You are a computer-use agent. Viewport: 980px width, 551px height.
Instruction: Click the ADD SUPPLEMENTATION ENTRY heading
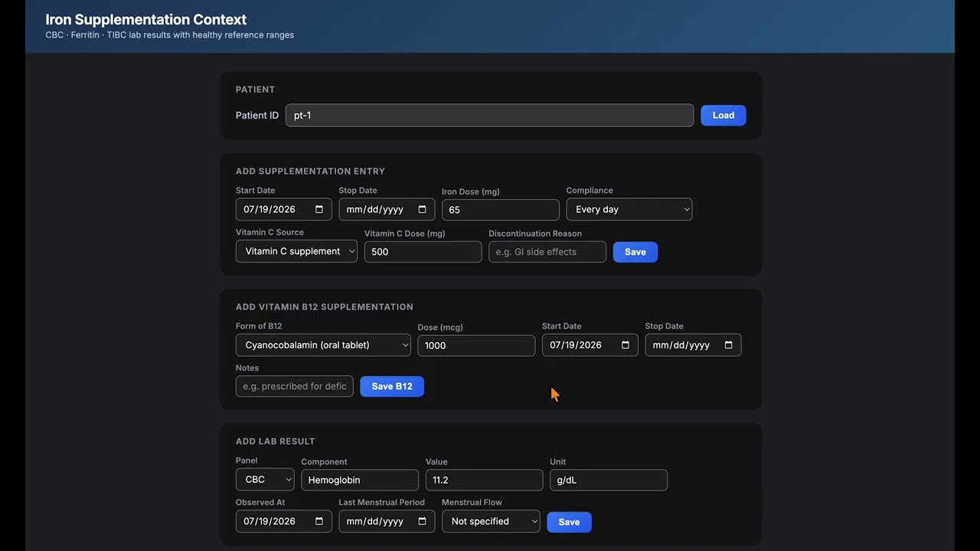[x=310, y=171]
